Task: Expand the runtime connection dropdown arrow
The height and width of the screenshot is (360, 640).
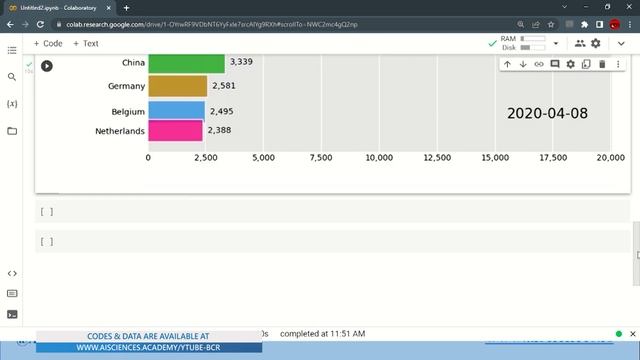Action: (556, 43)
